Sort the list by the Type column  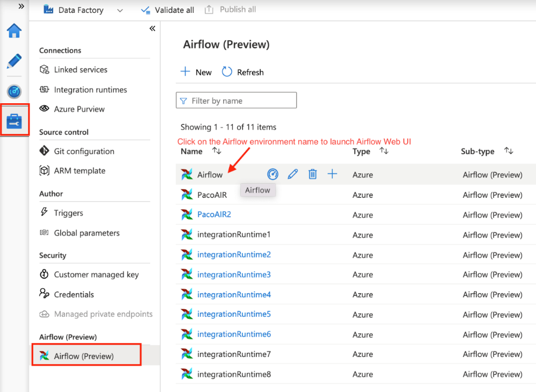click(x=384, y=151)
